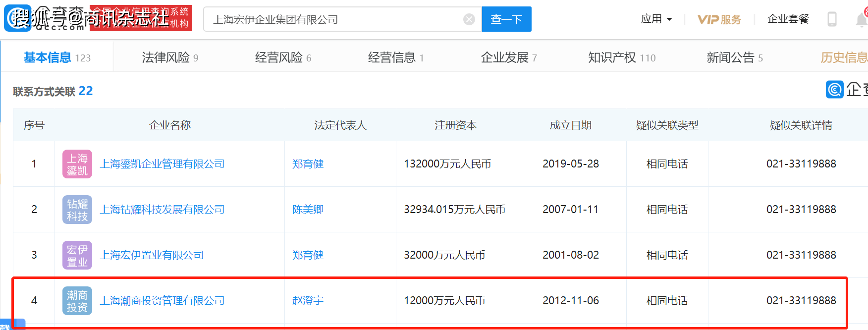Open the 法律风险 tab
868x330 pixels.
coord(170,57)
